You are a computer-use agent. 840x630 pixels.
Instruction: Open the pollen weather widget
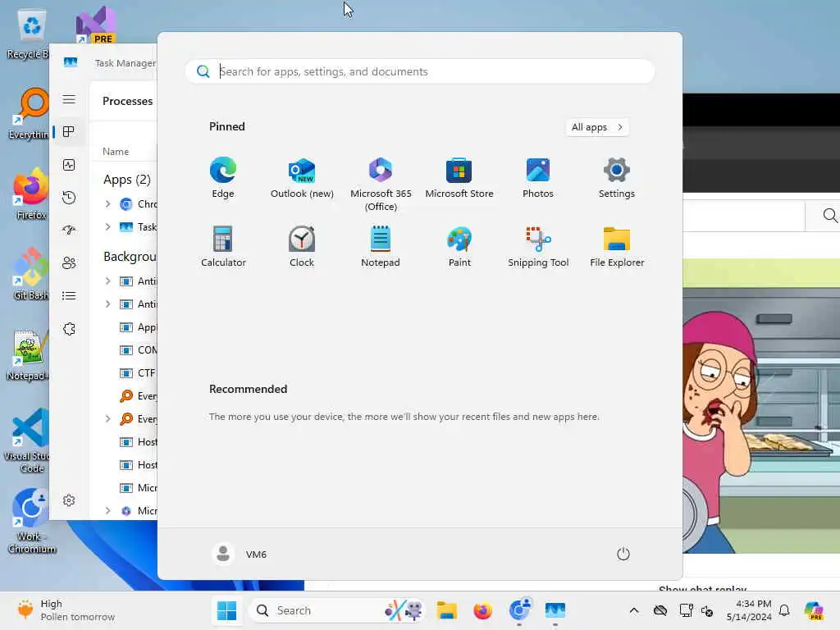(66, 610)
